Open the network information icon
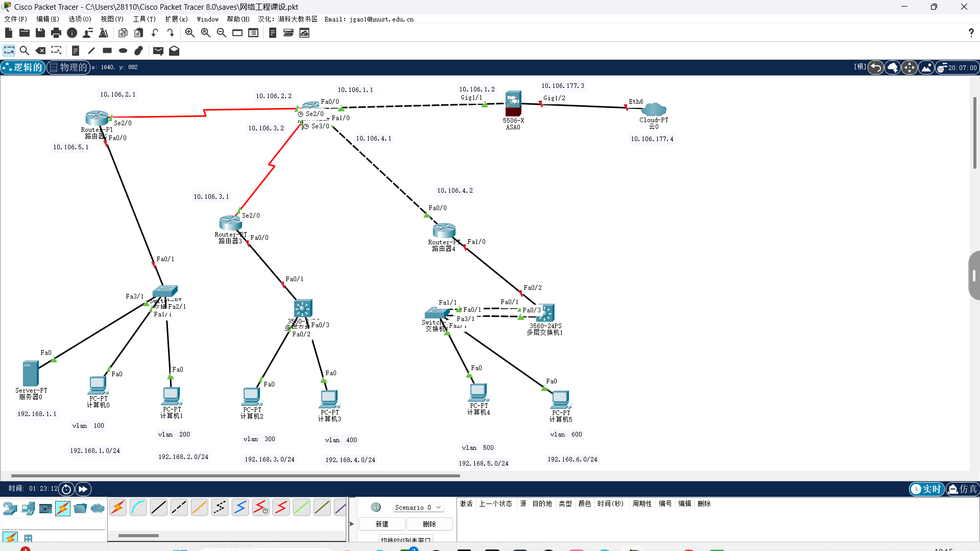 tap(72, 33)
